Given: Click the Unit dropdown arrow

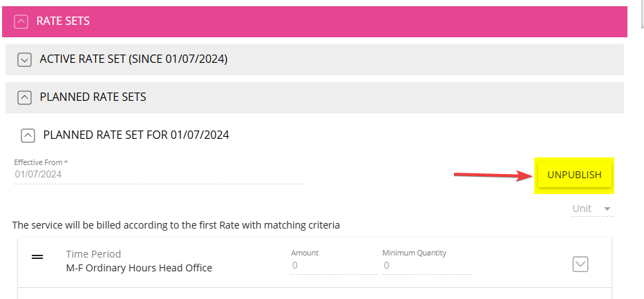Looking at the screenshot, I should (x=607, y=209).
